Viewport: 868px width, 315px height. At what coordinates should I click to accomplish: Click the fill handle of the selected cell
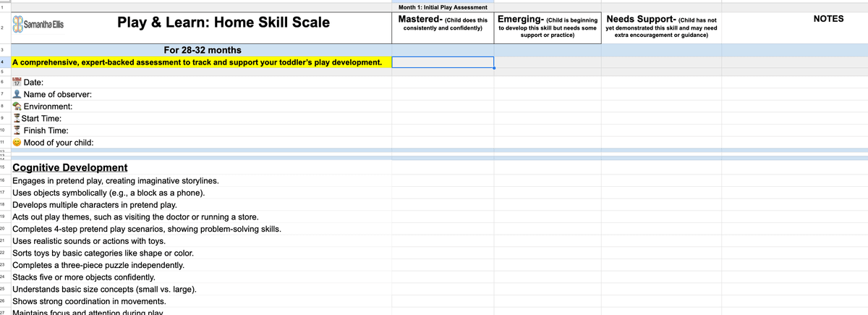coord(494,68)
